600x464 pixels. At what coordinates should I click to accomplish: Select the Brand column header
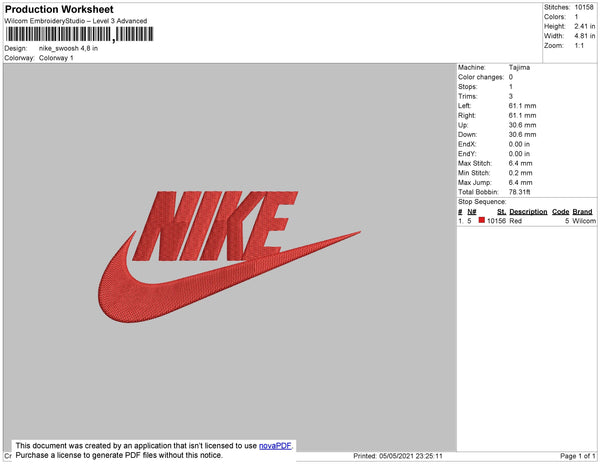pyautogui.click(x=583, y=212)
